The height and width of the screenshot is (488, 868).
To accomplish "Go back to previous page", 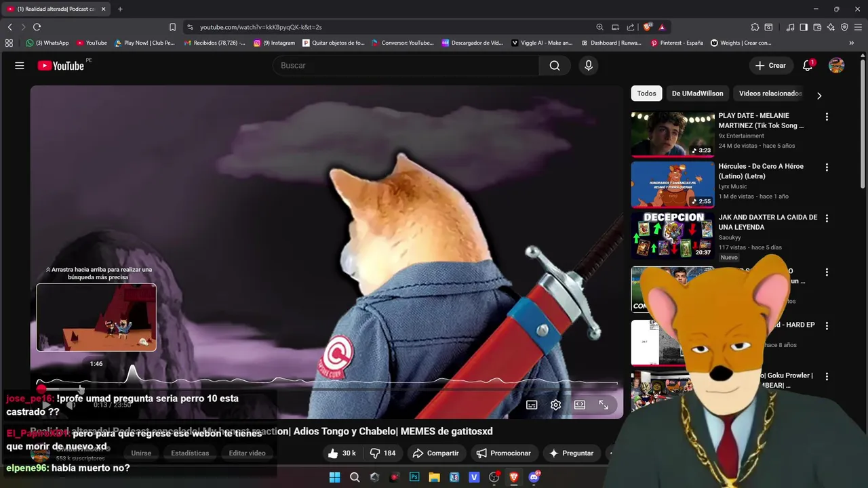I will point(9,27).
